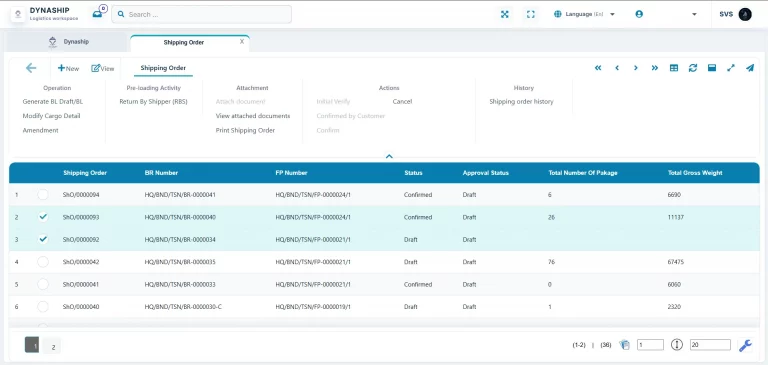
Task: Click the back arrow icon
Action: point(31,68)
